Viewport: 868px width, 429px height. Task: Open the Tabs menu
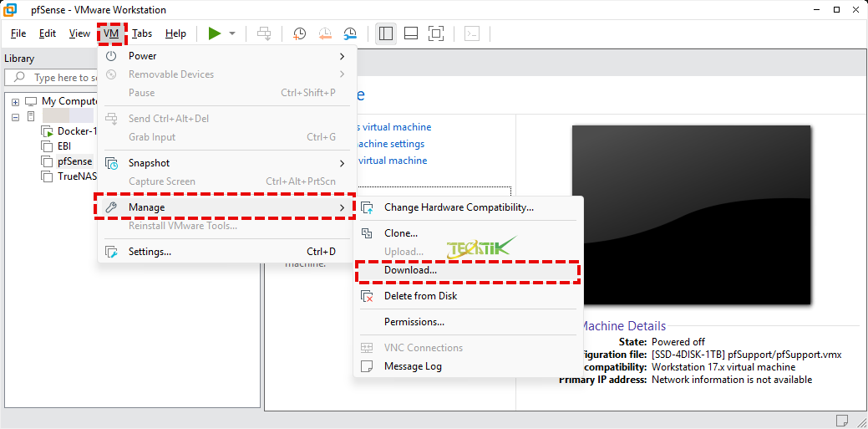pyautogui.click(x=142, y=33)
